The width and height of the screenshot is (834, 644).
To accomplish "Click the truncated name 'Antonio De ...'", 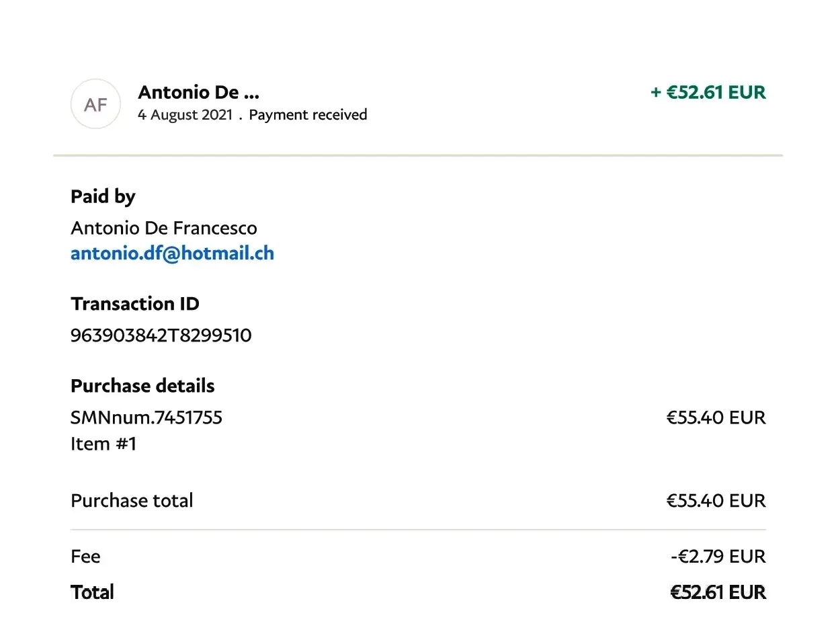I will pos(198,92).
